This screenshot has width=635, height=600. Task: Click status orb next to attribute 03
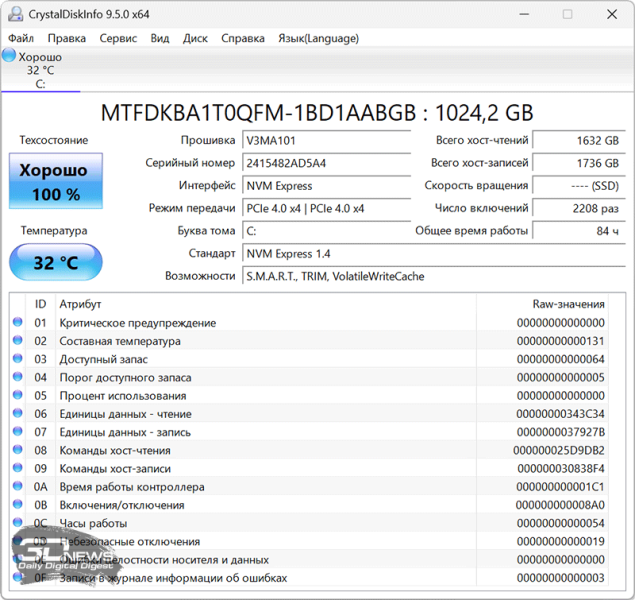point(17,359)
